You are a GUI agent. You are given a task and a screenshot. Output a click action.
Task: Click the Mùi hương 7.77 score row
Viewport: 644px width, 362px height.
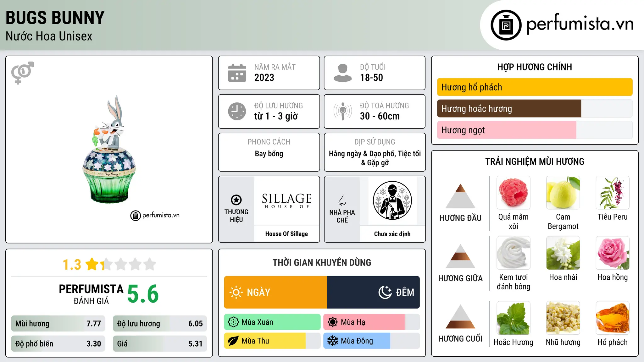[58, 323]
